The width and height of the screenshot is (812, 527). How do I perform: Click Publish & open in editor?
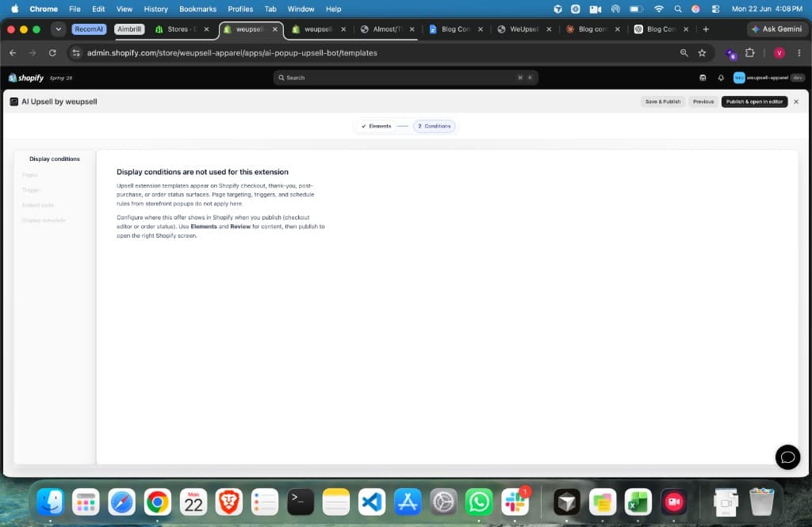point(754,101)
